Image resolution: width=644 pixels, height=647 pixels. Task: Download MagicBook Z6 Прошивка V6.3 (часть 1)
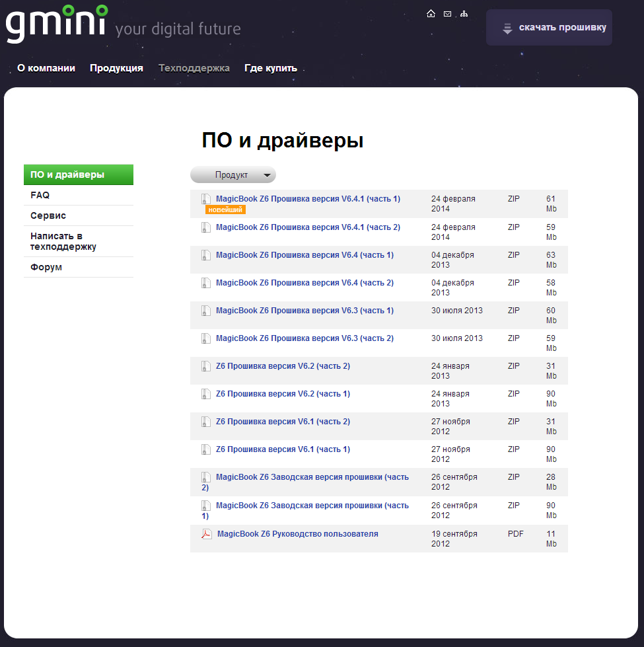coord(304,311)
